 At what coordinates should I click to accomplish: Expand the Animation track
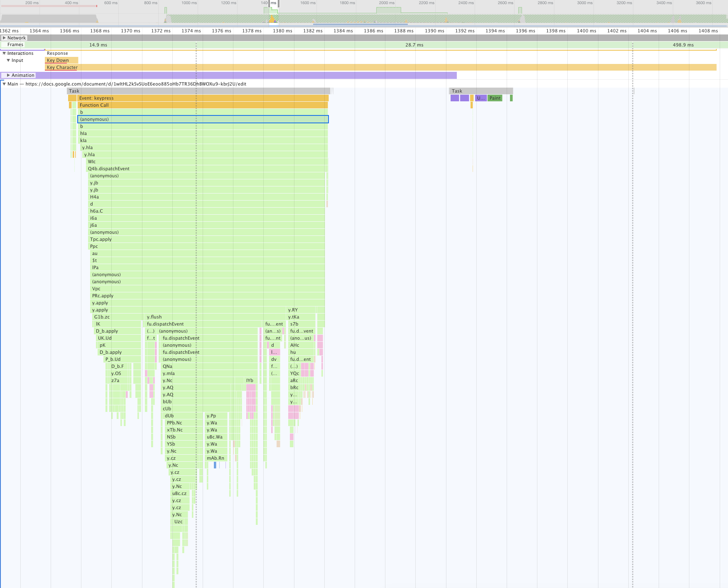click(x=8, y=75)
